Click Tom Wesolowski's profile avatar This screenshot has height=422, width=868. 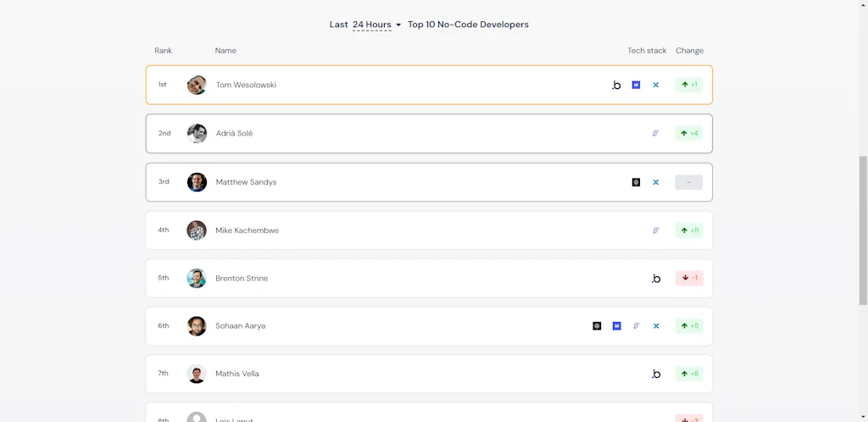point(197,86)
